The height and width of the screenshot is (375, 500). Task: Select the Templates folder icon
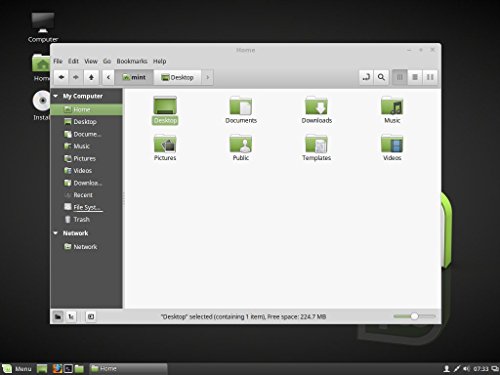[x=316, y=148]
